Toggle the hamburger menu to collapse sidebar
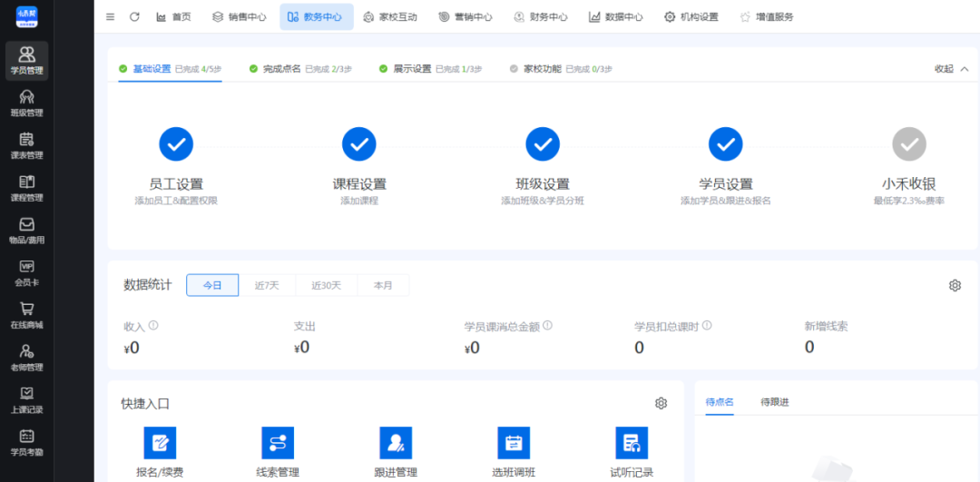 click(x=111, y=16)
